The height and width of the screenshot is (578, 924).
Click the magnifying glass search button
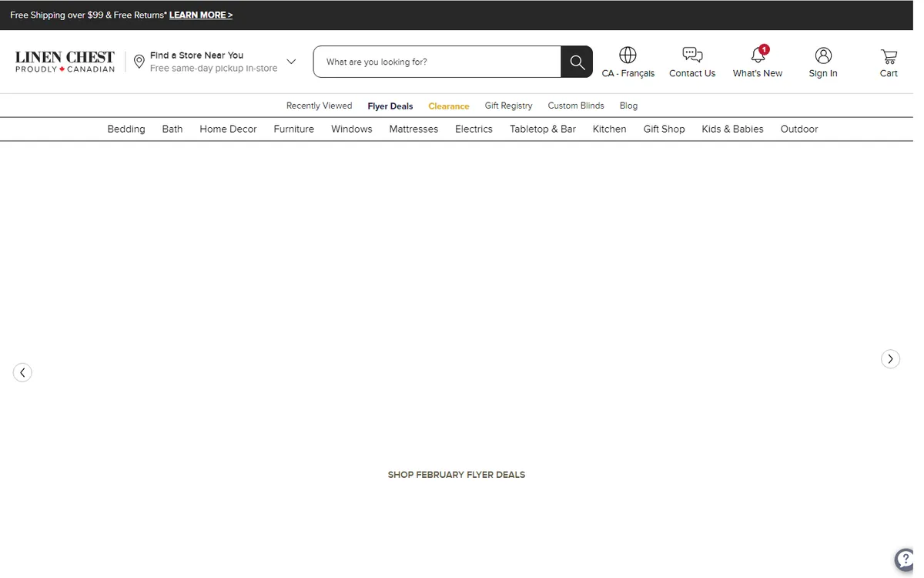coord(577,62)
